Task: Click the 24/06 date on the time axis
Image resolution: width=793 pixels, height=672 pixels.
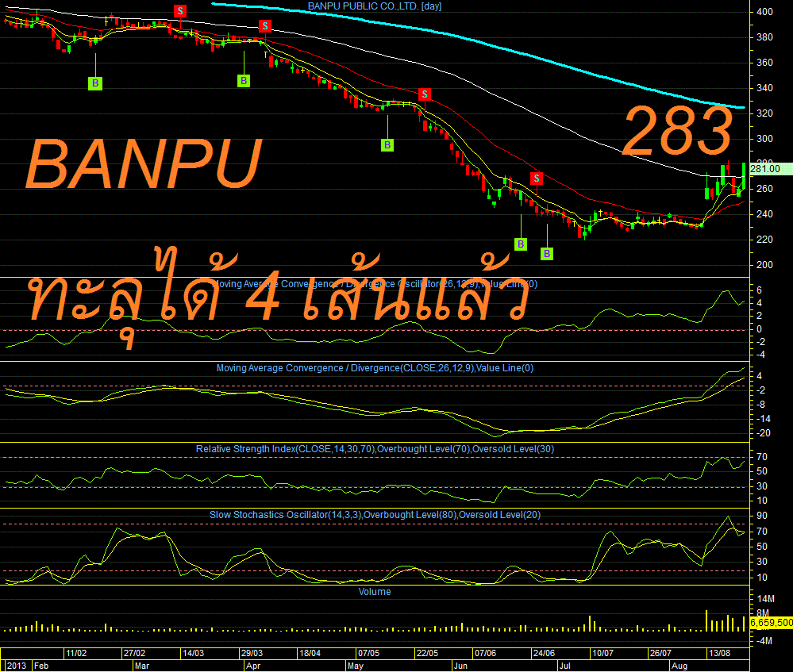Action: [544, 653]
